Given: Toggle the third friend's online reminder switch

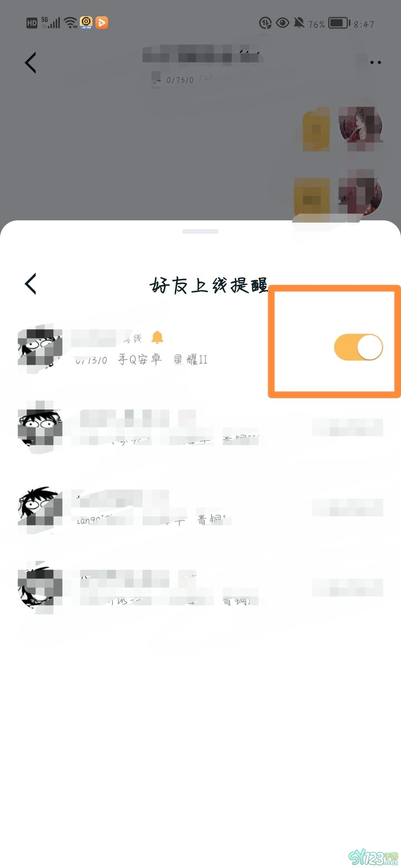Looking at the screenshot, I should pyautogui.click(x=347, y=507).
